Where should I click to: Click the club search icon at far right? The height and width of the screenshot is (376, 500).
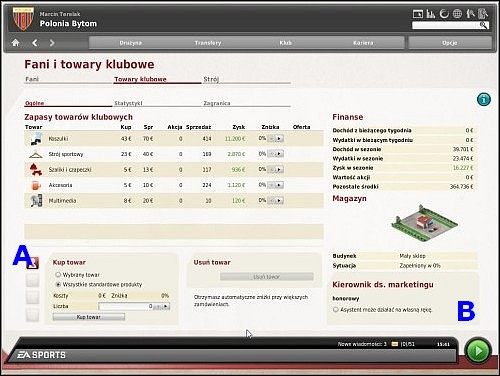point(483,14)
